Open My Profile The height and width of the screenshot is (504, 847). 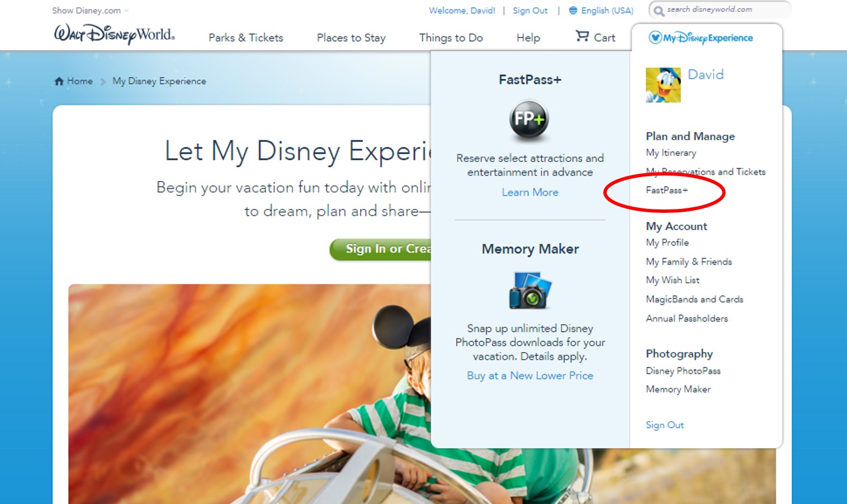[x=668, y=243]
